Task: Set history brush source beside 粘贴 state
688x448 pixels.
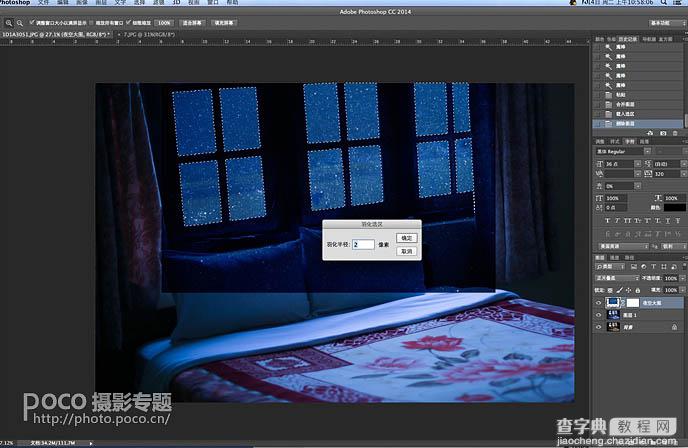Action: (x=597, y=95)
